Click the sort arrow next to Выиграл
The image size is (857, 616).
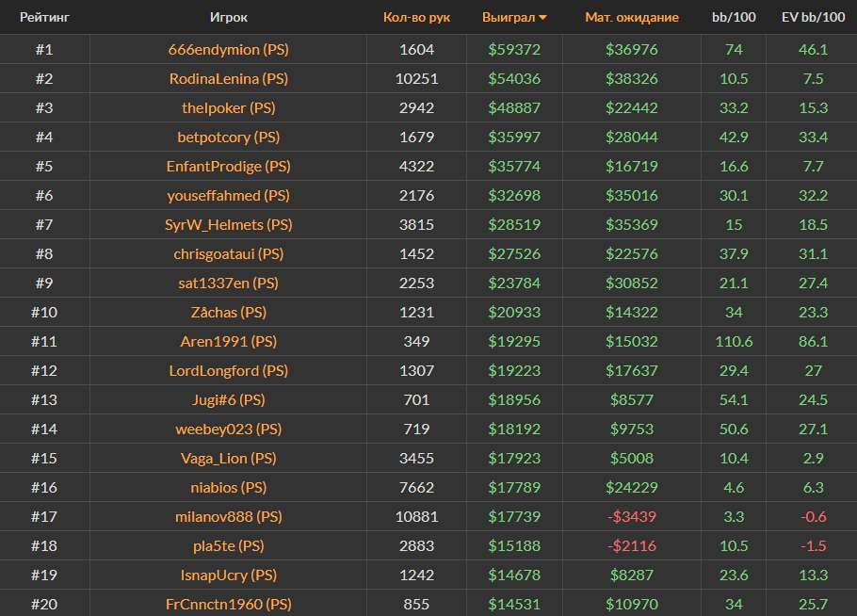(x=543, y=18)
